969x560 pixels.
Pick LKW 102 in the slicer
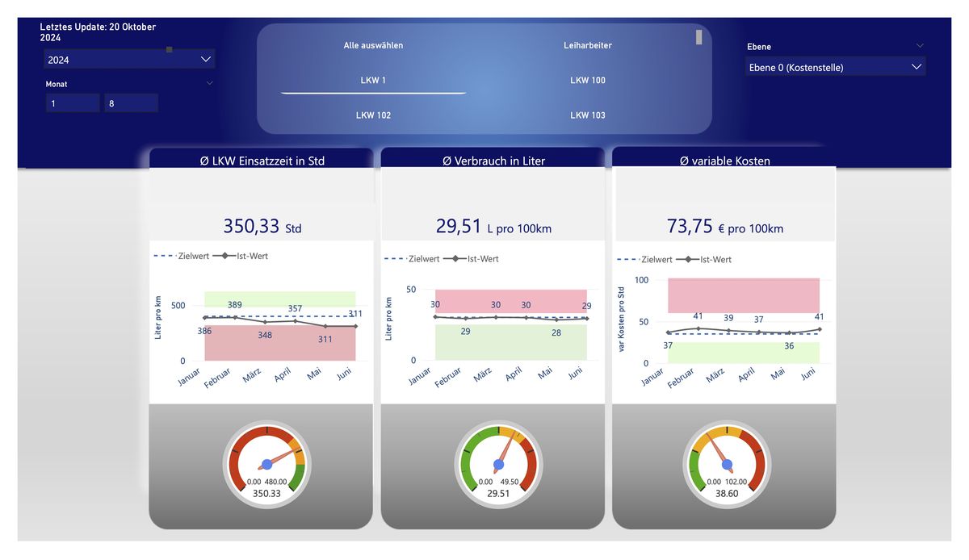(373, 115)
